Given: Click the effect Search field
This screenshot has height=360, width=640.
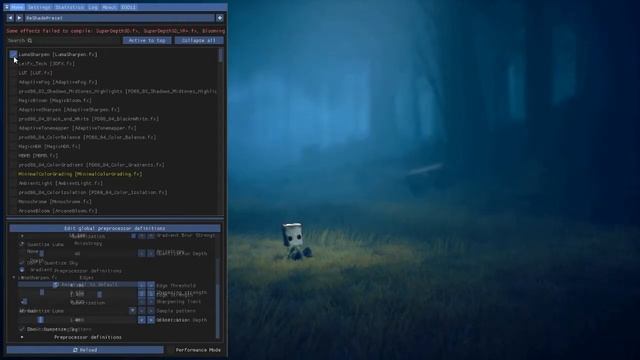Looking at the screenshot, I should (x=64, y=40).
